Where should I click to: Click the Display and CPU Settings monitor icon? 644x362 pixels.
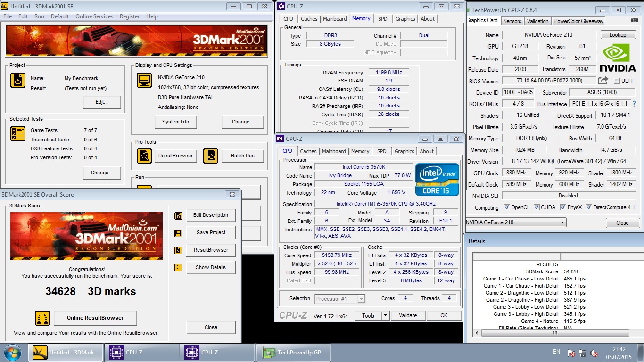144,80
